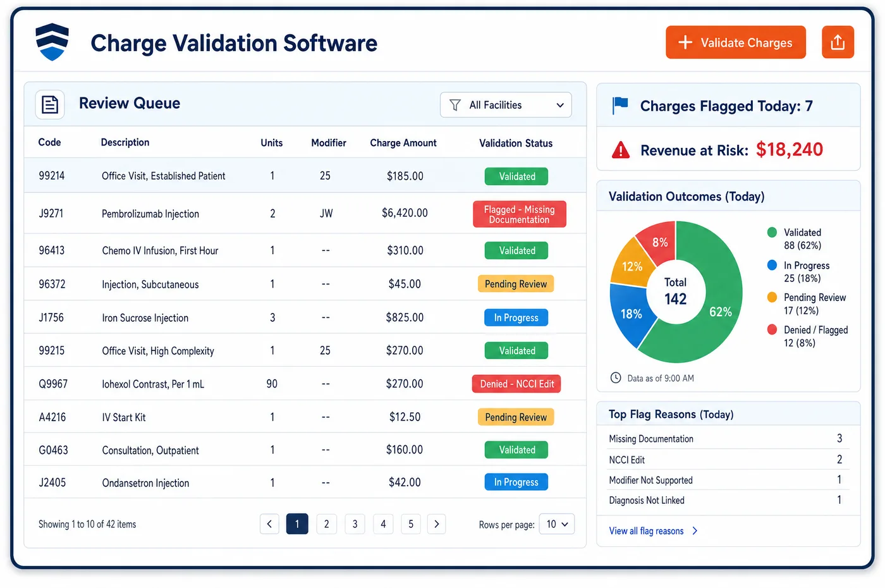Screen dimensions: 885x588
Task: Click Iohexol Contrast, Per 1 mL description
Action: [153, 384]
